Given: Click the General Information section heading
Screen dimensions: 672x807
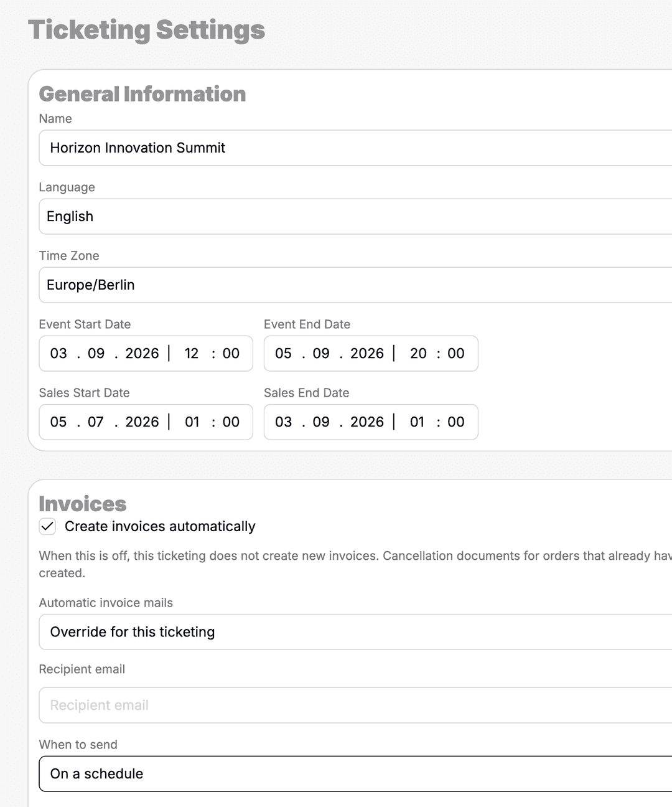Looking at the screenshot, I should 142,94.
